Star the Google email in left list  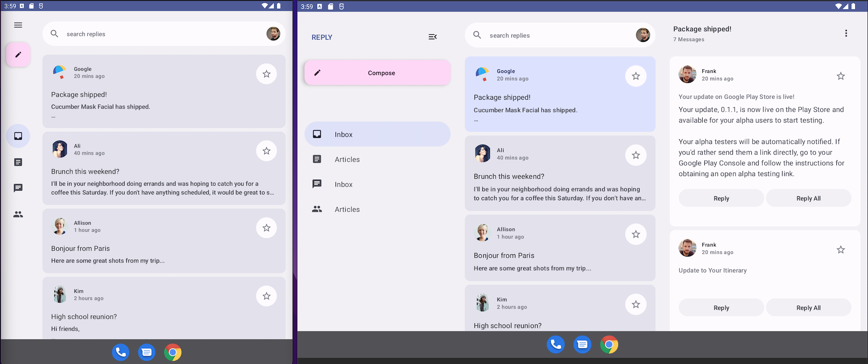coord(266,74)
